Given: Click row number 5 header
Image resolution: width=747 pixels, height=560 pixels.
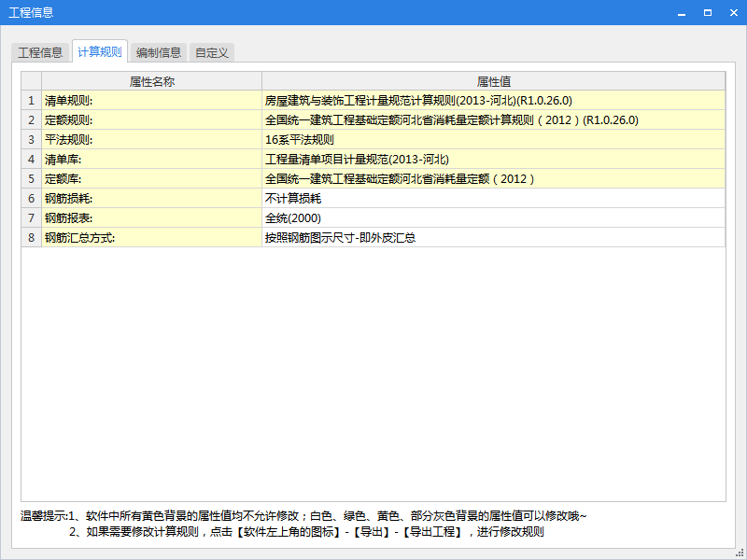Looking at the screenshot, I should coord(32,178).
